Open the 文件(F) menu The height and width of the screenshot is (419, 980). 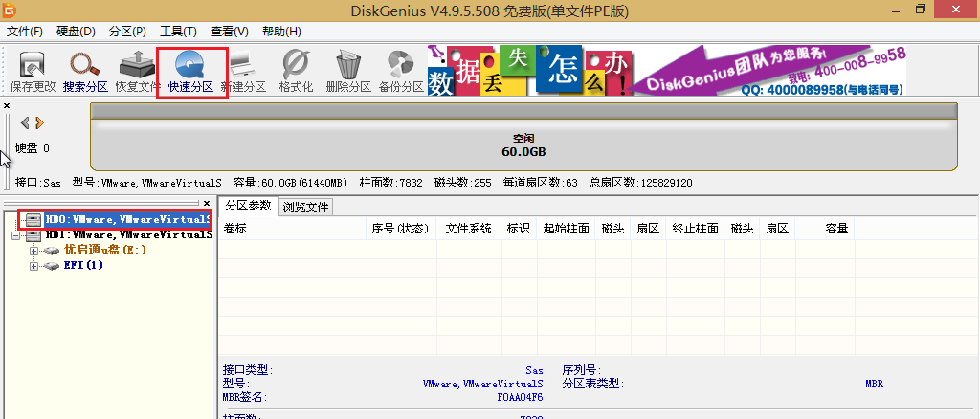[x=25, y=32]
